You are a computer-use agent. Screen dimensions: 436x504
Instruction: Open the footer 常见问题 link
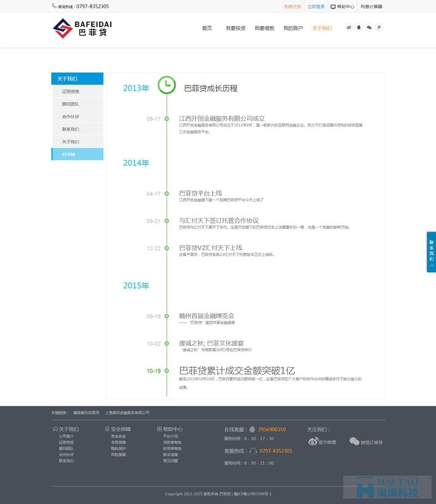(x=171, y=460)
